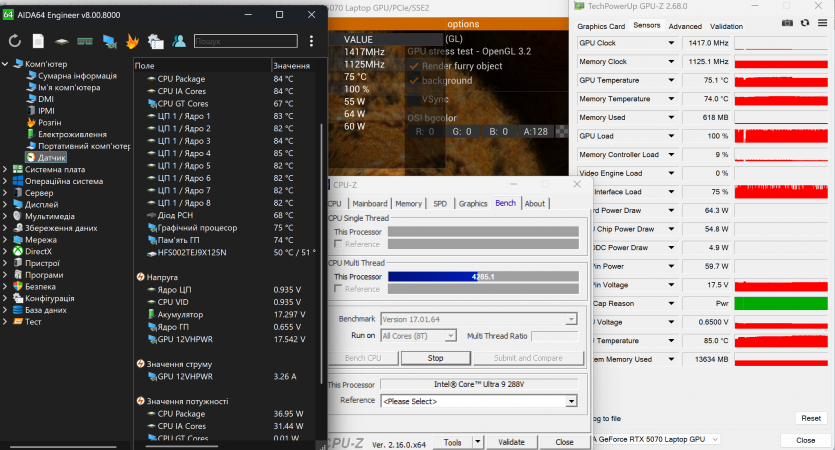Viewport: 835px width, 450px height.
Task: Open the GPU-Z hamburger menu
Action: pyautogui.click(x=822, y=22)
